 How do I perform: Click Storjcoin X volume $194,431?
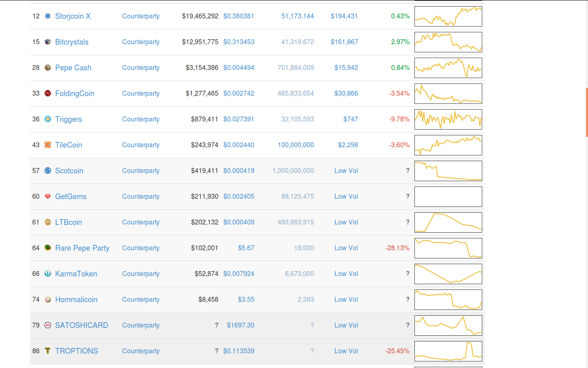coord(344,16)
